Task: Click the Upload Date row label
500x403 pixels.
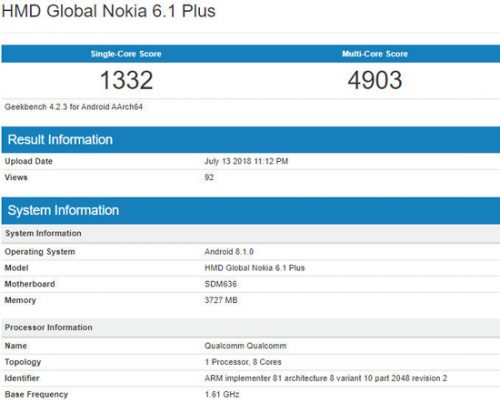Action: click(29, 161)
